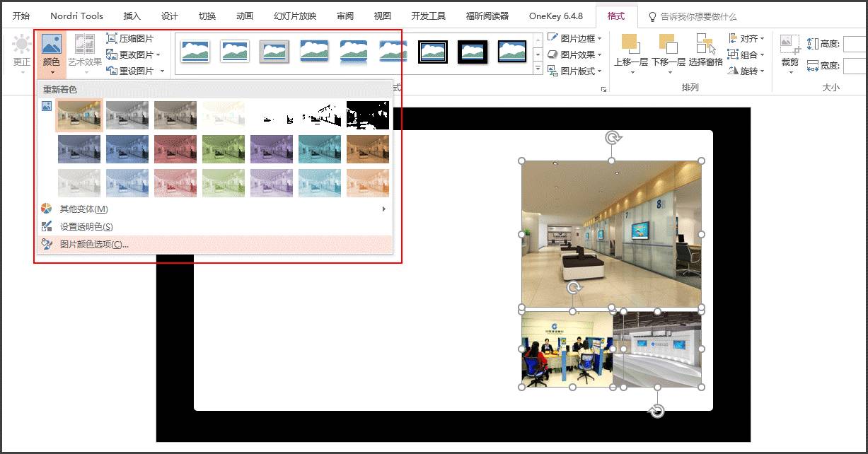Select the no-recolor original thumbnail
This screenshot has width=868, height=454.
[x=80, y=115]
